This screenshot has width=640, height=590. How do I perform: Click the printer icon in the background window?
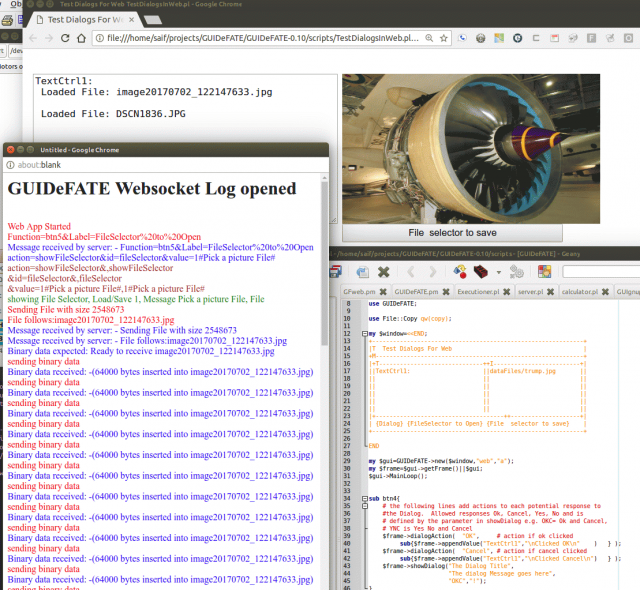[x=7, y=20]
